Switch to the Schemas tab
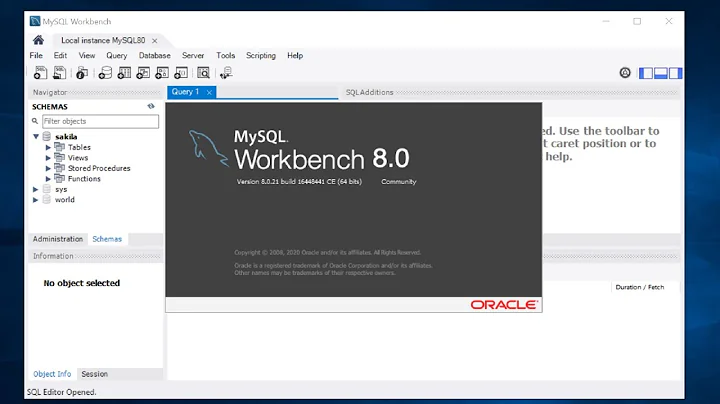 pyautogui.click(x=107, y=239)
